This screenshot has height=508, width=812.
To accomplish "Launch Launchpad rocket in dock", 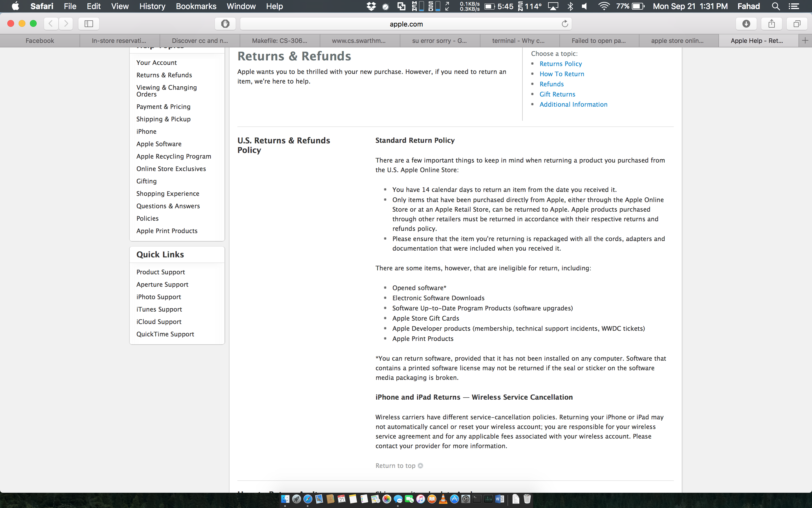I will (297, 499).
